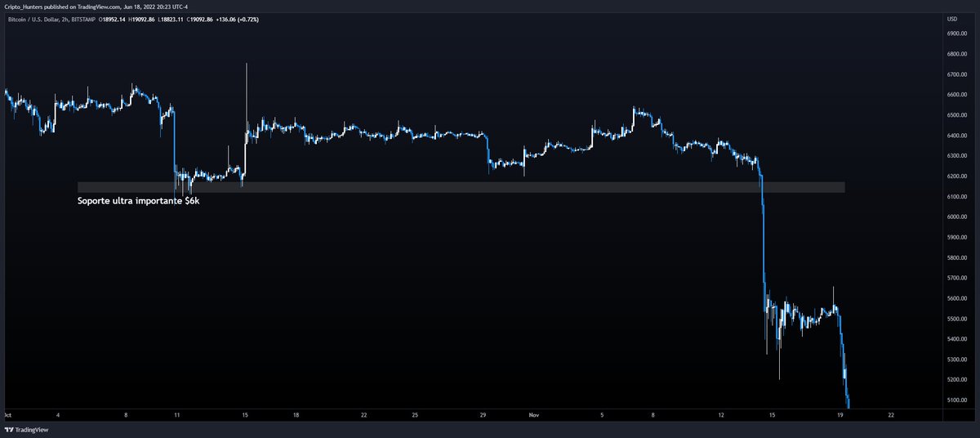Screen dimensions: 980x438
Task: Click the 5400.00 price axis label
Action: [957, 339]
